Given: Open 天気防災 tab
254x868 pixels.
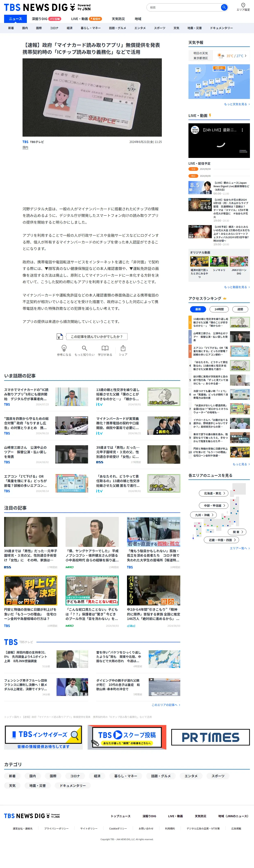Looking at the screenshot, I should click(118, 19).
